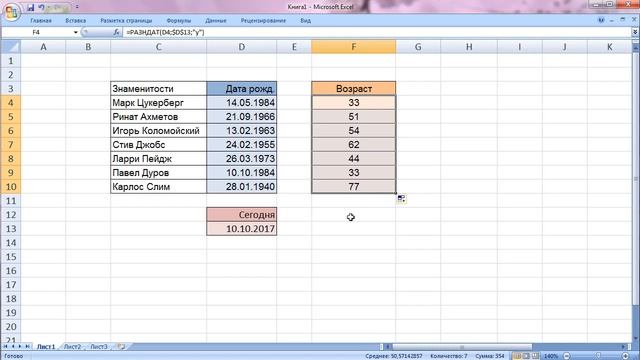Click zoom out minus button
The height and width of the screenshot is (360, 640).
point(566,356)
